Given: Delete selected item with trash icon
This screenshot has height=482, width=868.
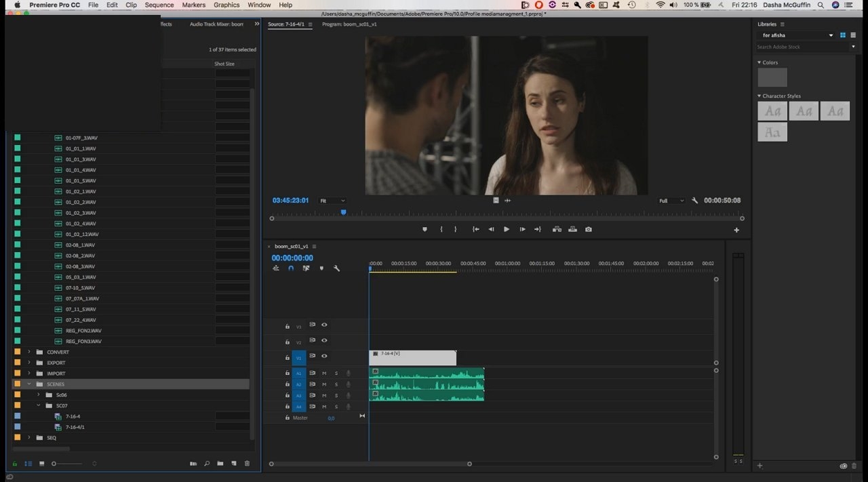Looking at the screenshot, I should [x=247, y=464].
